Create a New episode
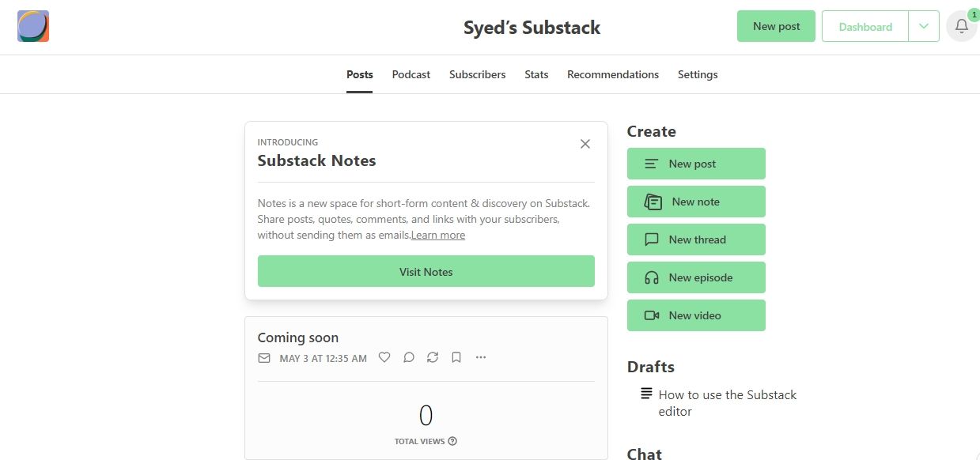The height and width of the screenshot is (460, 980). (x=696, y=277)
